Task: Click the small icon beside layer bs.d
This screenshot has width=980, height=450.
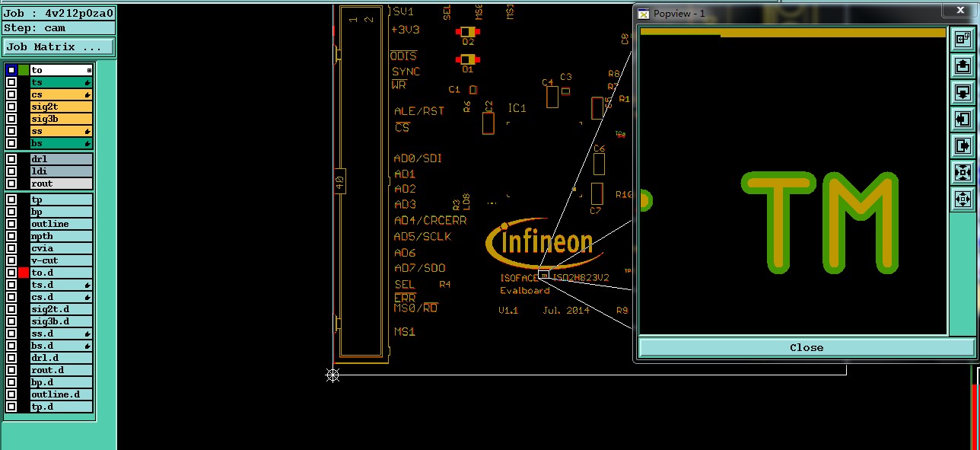Action: (x=88, y=346)
